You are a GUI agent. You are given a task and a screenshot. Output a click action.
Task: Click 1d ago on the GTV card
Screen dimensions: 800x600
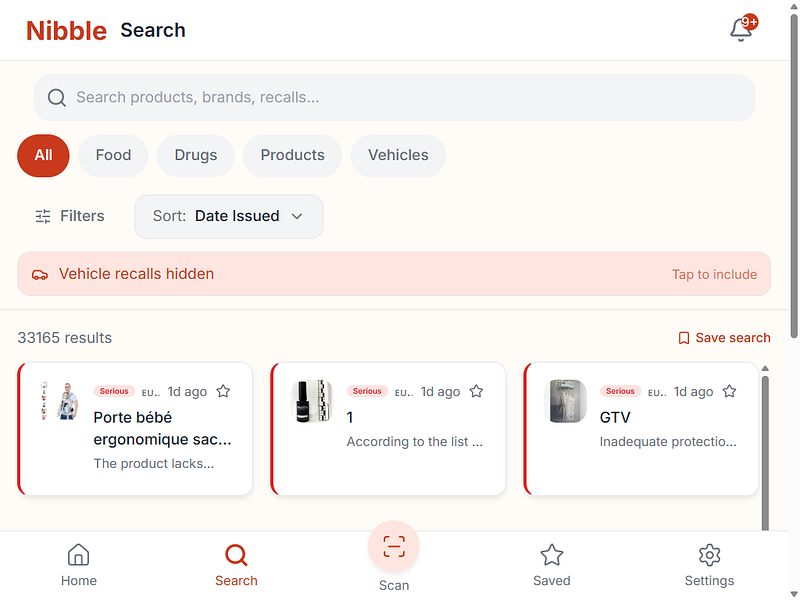coord(693,391)
